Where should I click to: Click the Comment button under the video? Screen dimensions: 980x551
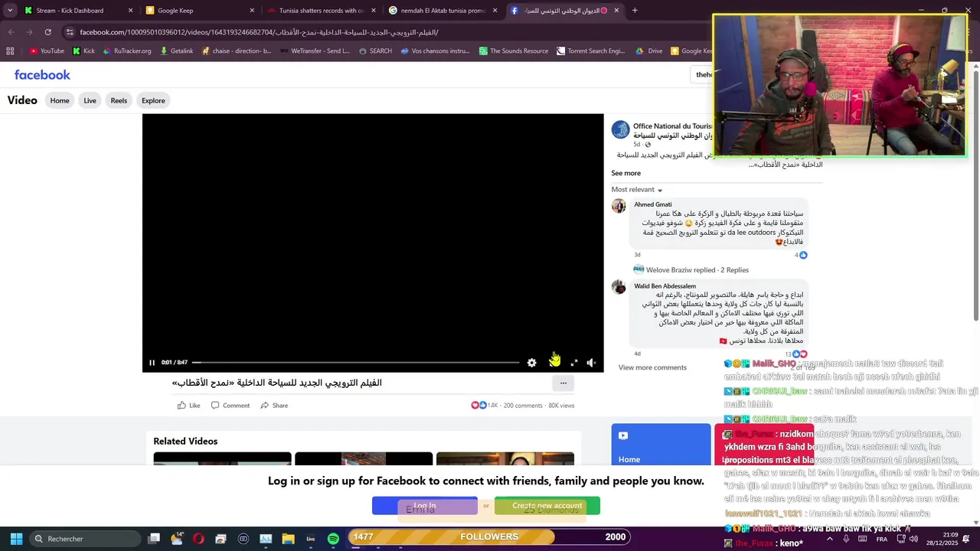coord(230,406)
